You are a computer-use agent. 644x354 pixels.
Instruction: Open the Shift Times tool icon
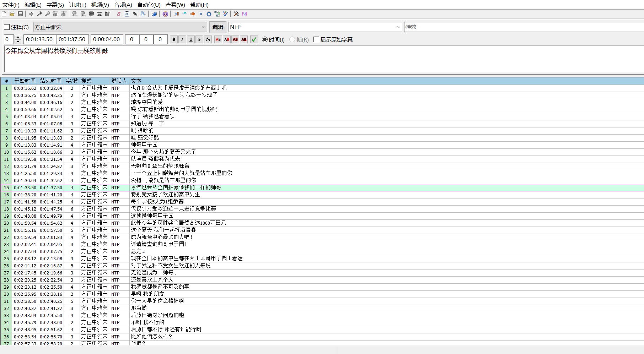(176, 14)
